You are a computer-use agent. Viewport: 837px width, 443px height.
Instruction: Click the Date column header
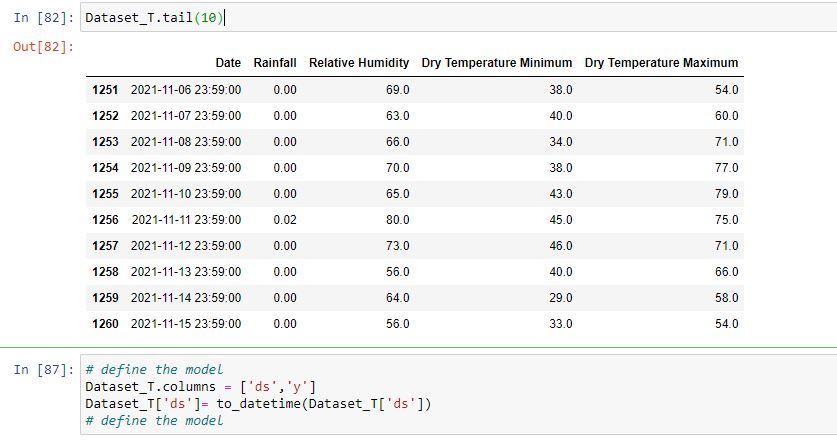(x=228, y=62)
